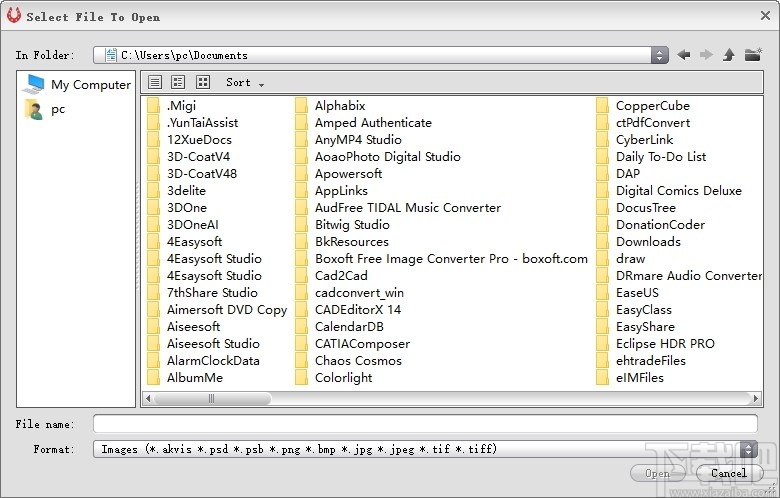780x498 pixels.
Task: Select the CATIAComposer folder
Action: coord(353,344)
